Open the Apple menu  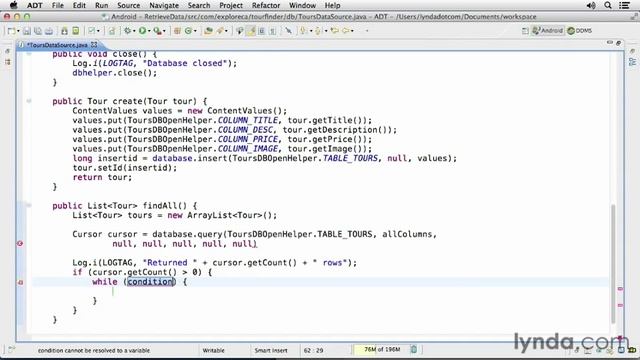(13, 5)
